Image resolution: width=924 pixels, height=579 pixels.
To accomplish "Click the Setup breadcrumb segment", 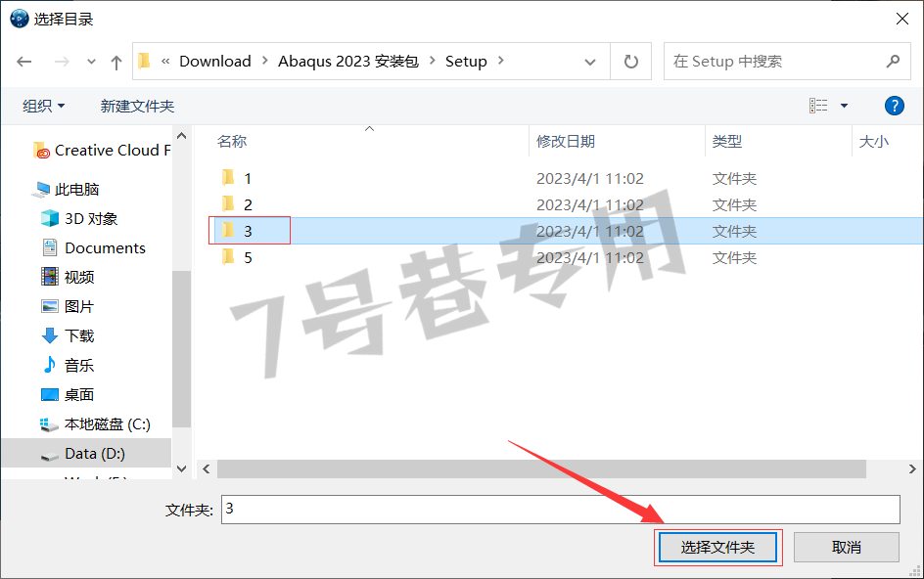I will click(466, 62).
